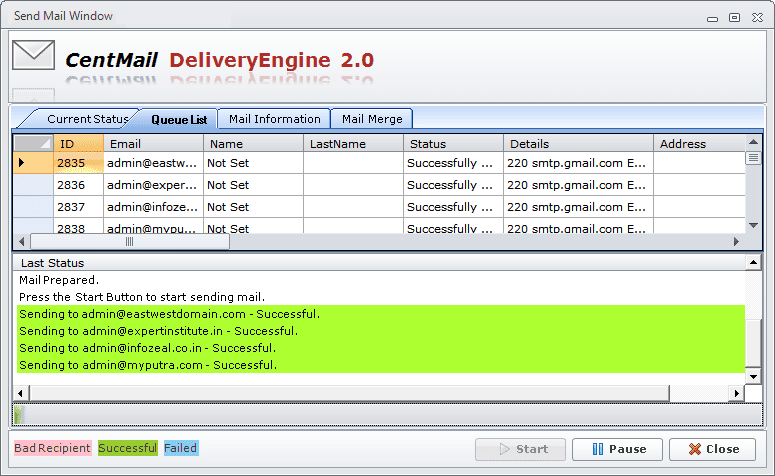The height and width of the screenshot is (476, 775).
Task: Select log line for admin@expertinstitute.in
Action: pyautogui.click(x=381, y=331)
